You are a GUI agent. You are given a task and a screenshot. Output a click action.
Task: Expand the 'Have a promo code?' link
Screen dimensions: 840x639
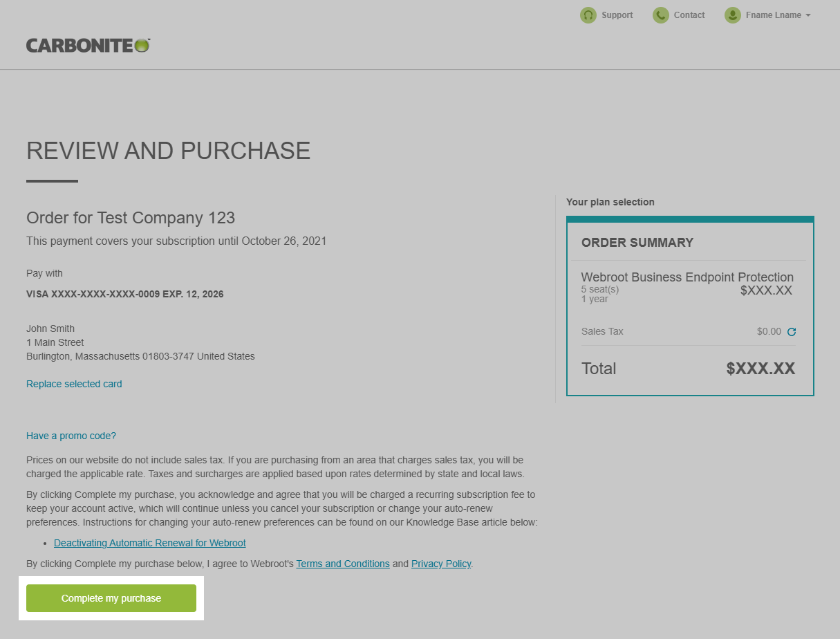(71, 436)
